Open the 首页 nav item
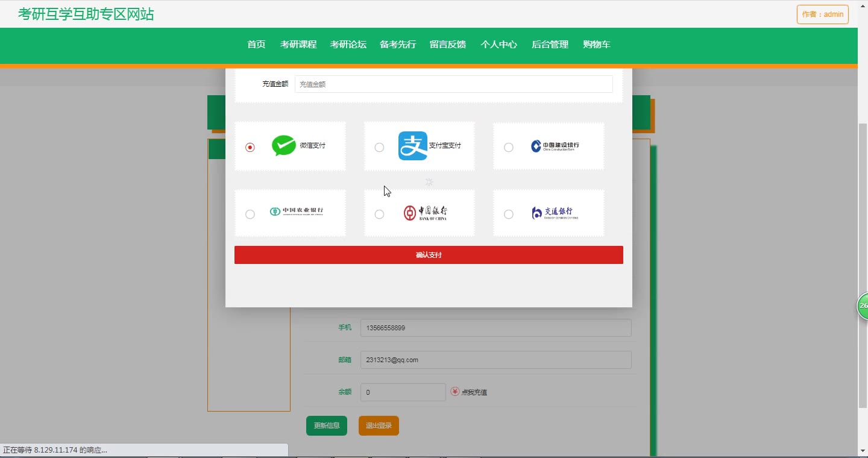The image size is (868, 458). [x=256, y=45]
